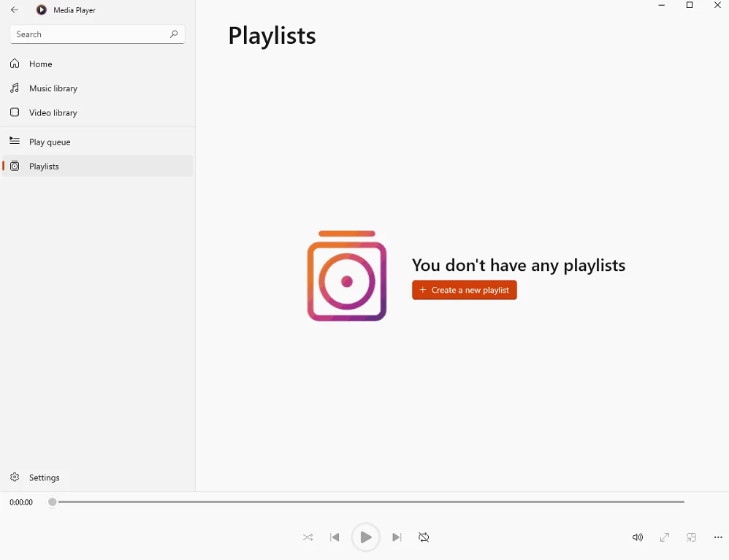Open Settings from the sidebar
This screenshot has height=560, width=729.
pos(44,477)
